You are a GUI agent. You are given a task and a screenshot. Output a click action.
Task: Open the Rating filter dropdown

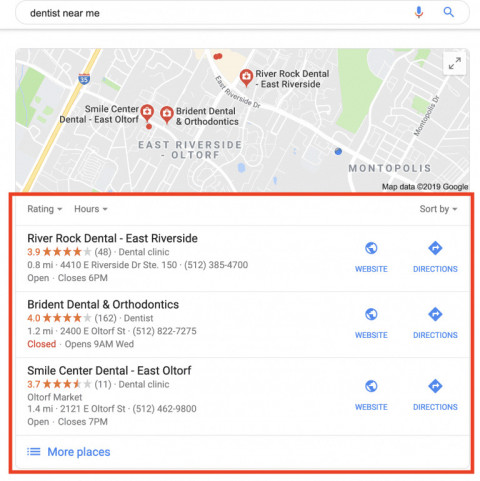pyautogui.click(x=45, y=209)
